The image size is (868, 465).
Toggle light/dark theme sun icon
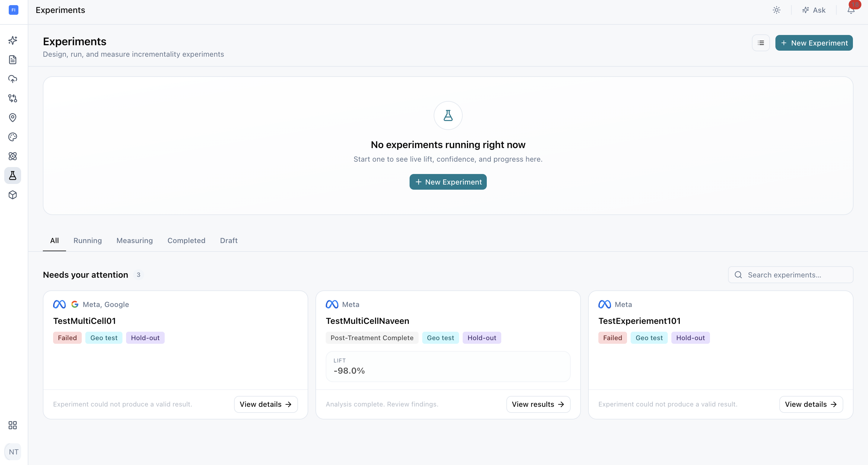pos(776,10)
